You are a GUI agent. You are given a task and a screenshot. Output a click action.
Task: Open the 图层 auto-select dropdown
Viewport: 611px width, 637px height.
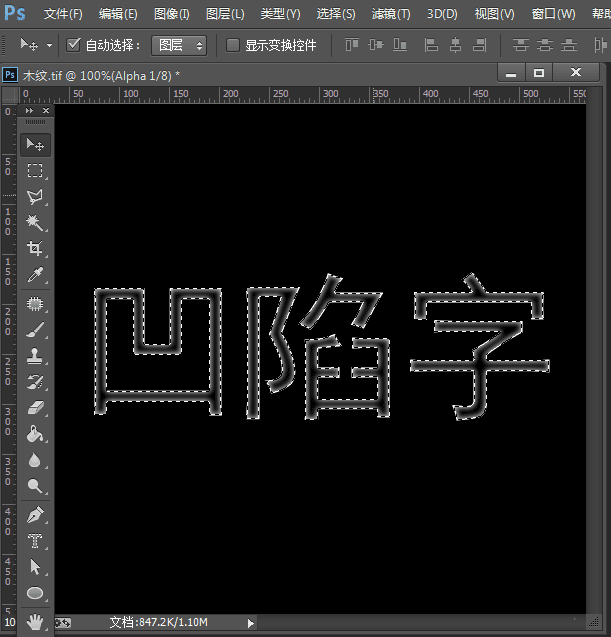click(179, 45)
